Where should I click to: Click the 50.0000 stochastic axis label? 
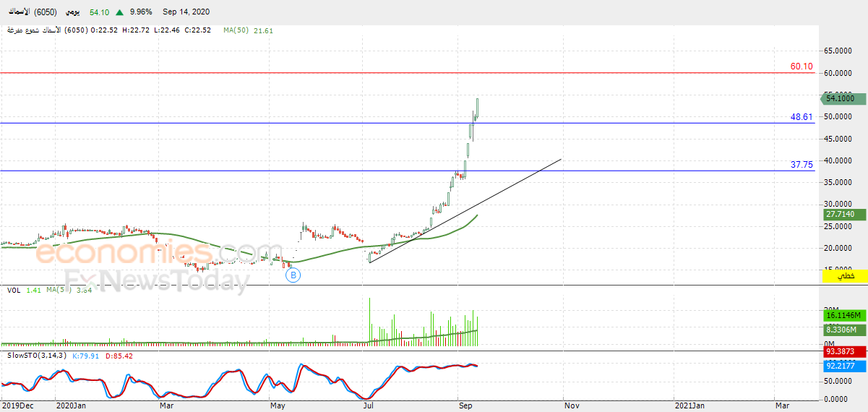[x=838, y=381]
